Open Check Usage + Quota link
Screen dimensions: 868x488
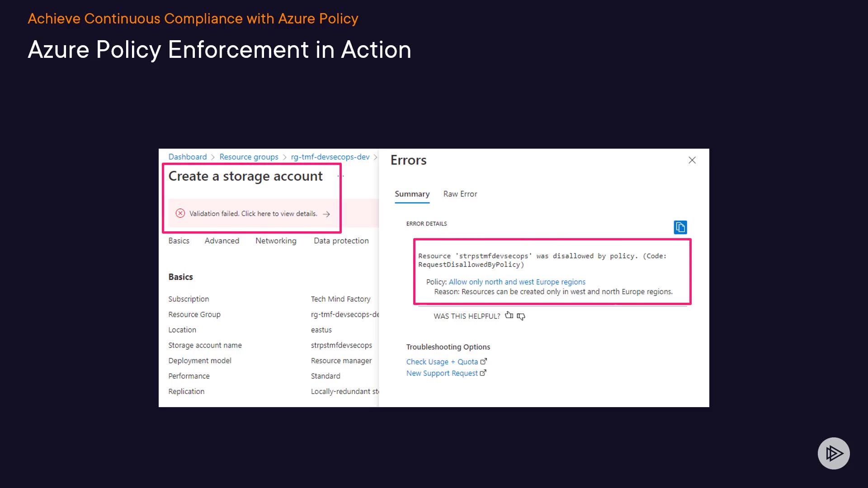442,362
